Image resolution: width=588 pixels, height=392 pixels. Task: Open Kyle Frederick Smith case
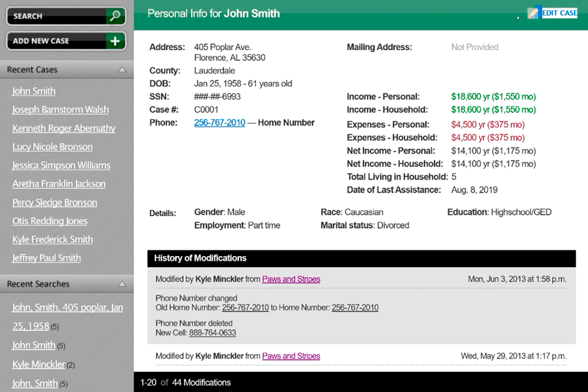pos(53,239)
